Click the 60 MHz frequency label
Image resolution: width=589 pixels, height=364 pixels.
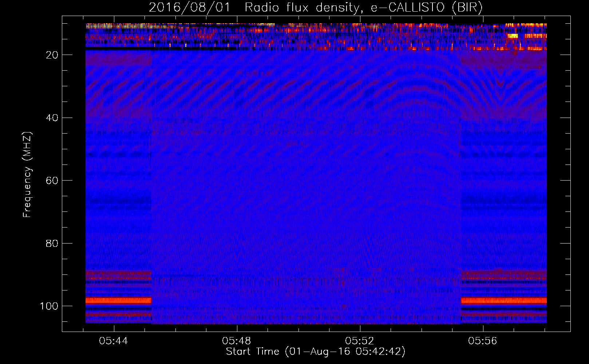pos(52,181)
